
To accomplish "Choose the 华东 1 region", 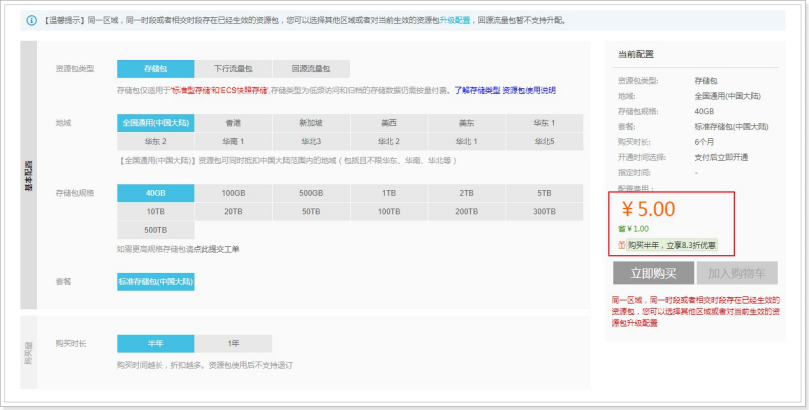I will pyautogui.click(x=544, y=123).
